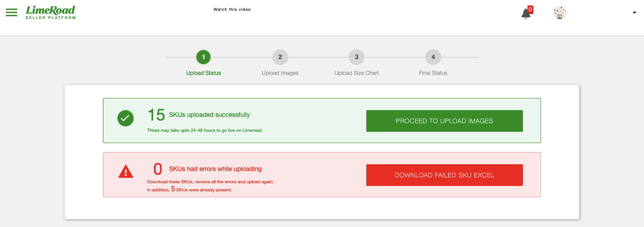Open the notifications bell
The height and width of the screenshot is (227, 644).
click(x=526, y=14)
